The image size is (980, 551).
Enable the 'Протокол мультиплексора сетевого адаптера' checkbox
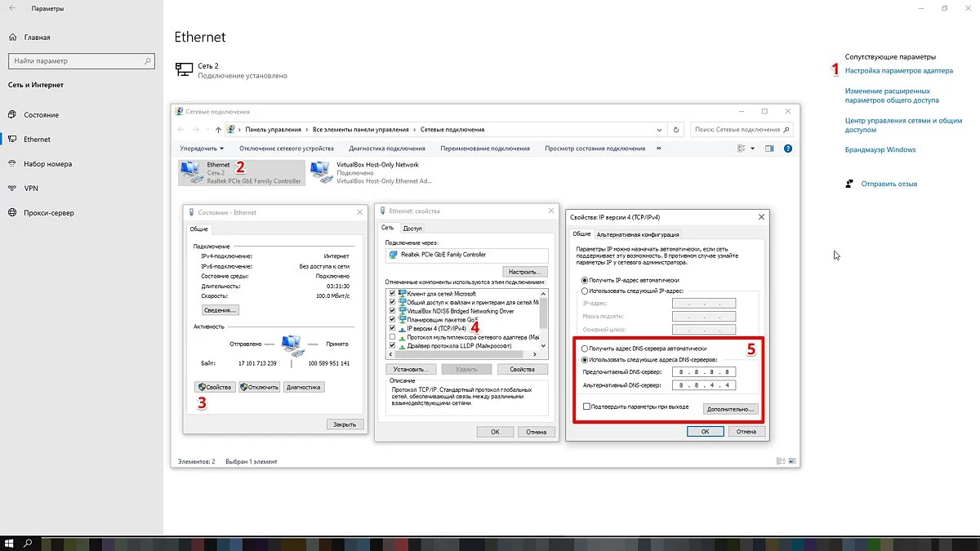pos(393,336)
